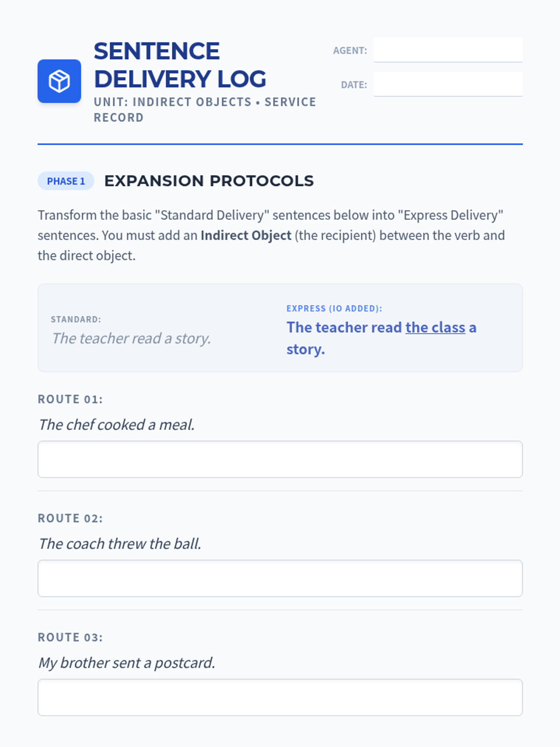Click the Date input field
Viewport: 560px width, 747px height.
click(448, 84)
